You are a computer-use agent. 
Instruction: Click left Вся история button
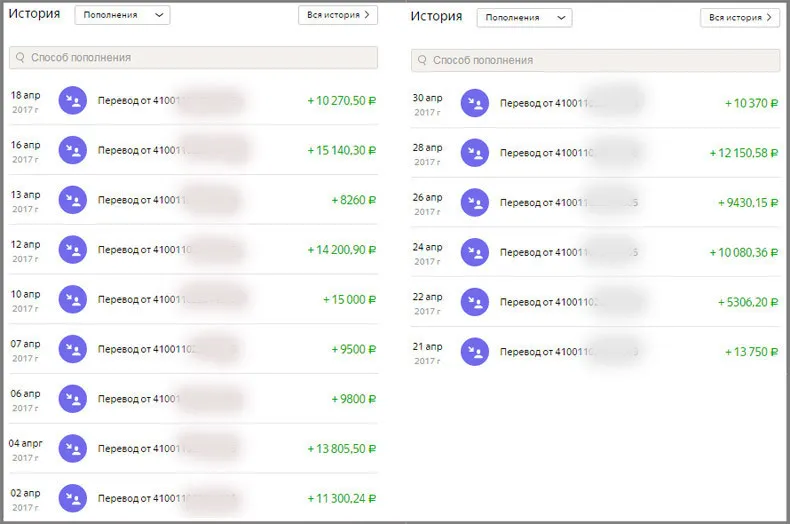337,15
